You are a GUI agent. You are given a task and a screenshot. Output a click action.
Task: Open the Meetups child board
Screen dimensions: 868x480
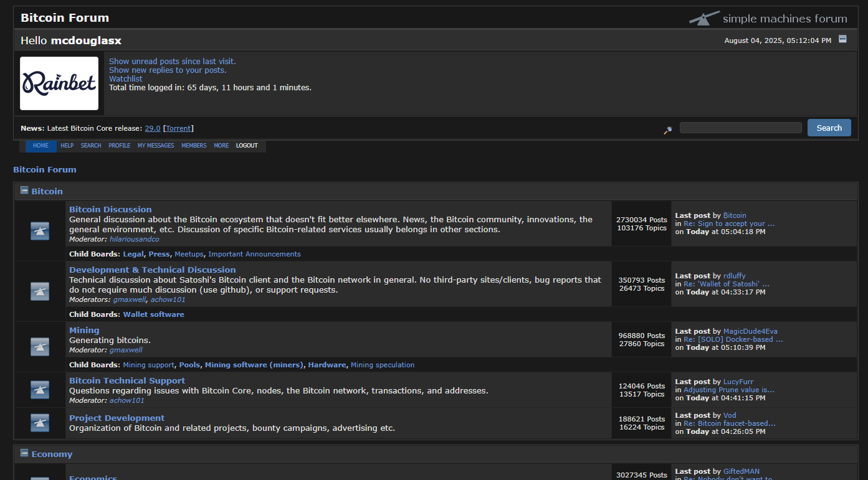pos(189,254)
